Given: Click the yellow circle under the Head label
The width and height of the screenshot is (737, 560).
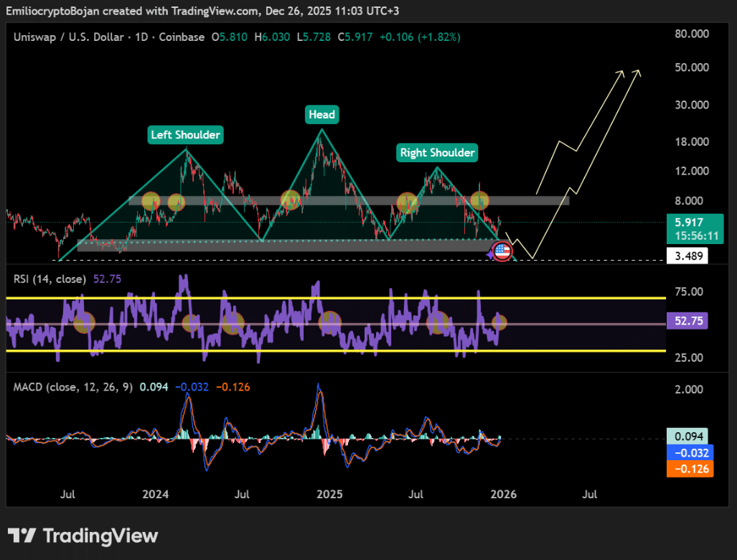Looking at the screenshot, I should [x=290, y=200].
